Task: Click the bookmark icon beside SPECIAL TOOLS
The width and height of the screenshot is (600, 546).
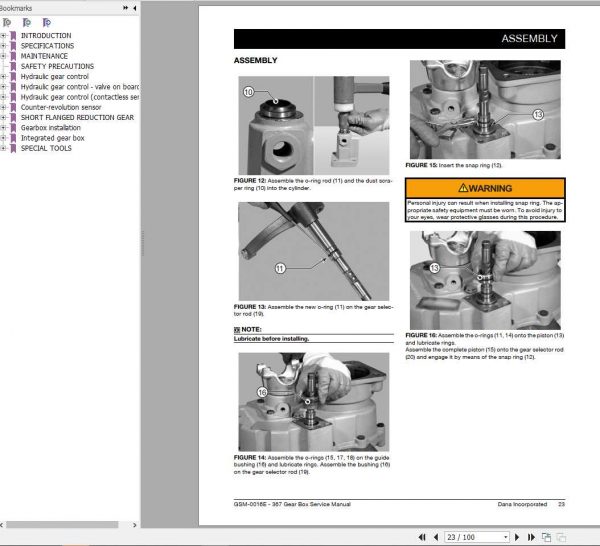Action: tap(13, 148)
